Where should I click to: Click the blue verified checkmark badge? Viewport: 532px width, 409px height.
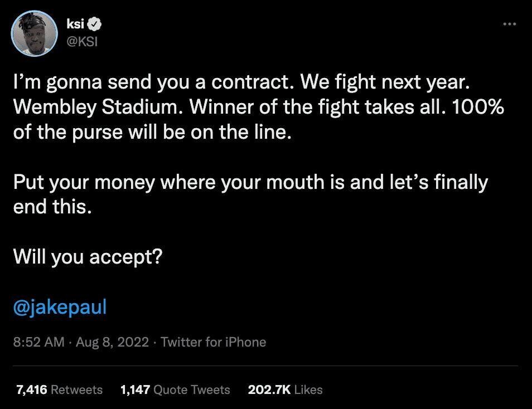pyautogui.click(x=95, y=24)
